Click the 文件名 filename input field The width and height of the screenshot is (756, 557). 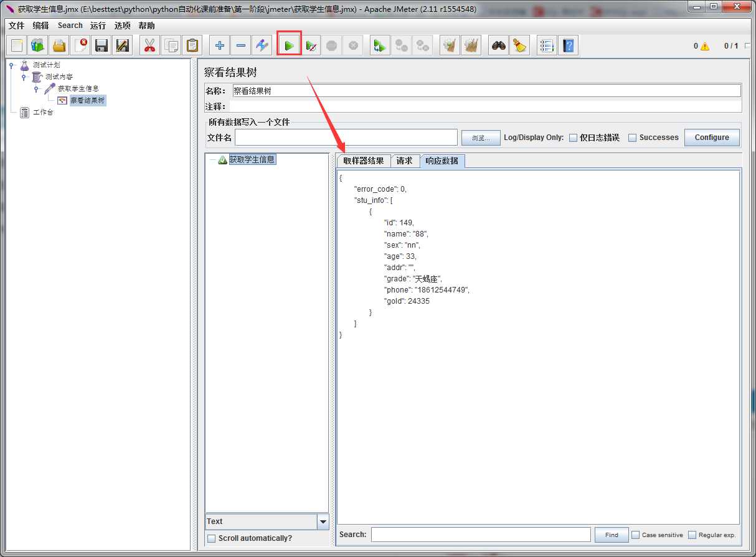pyautogui.click(x=346, y=138)
